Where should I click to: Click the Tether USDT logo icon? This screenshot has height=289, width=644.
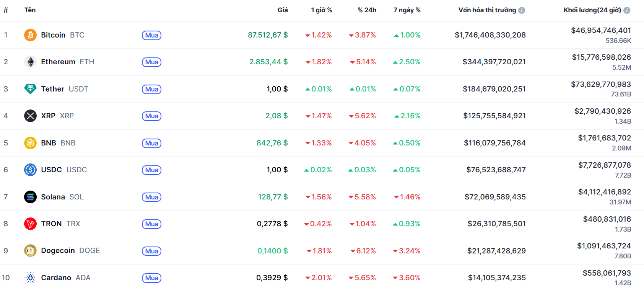30,89
